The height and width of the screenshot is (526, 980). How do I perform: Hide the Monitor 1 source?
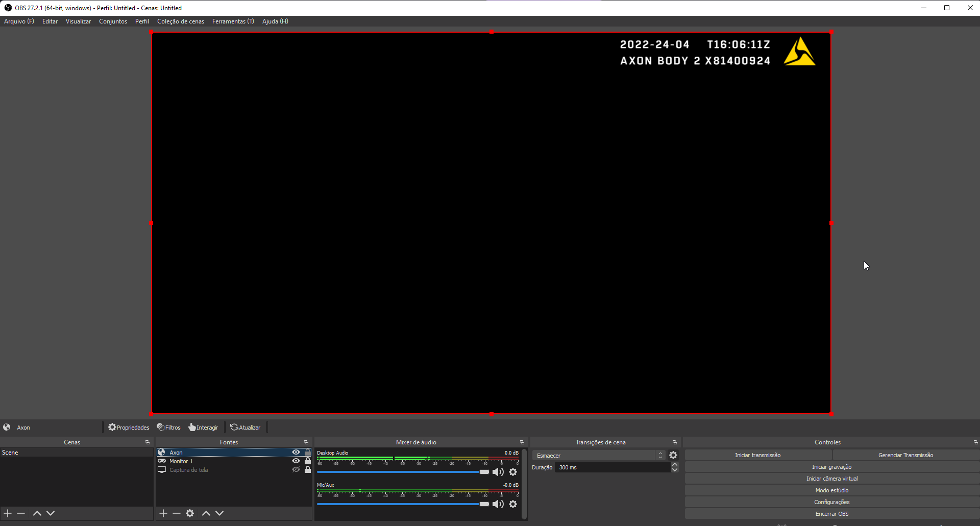(x=296, y=461)
